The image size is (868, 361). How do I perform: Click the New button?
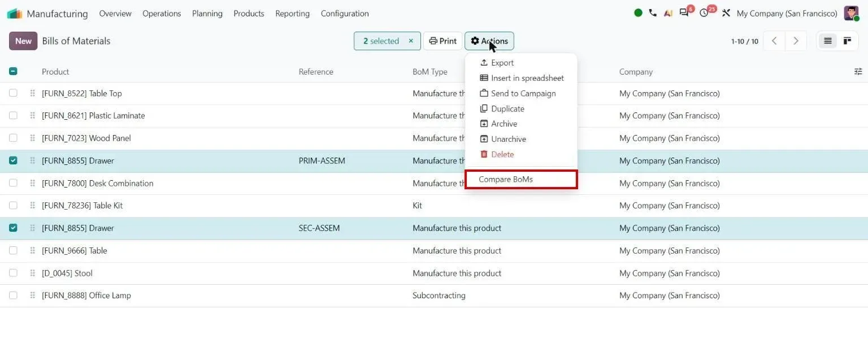coord(23,41)
